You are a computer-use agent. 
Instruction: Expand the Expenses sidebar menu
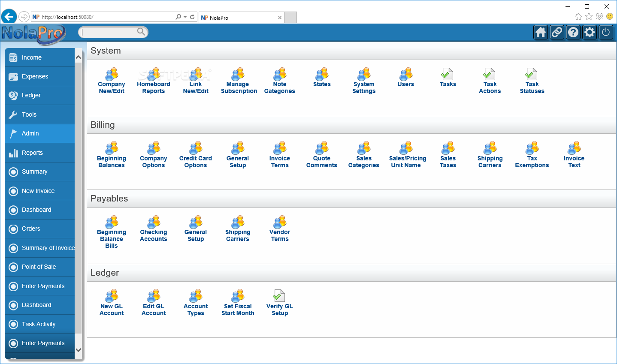point(40,76)
